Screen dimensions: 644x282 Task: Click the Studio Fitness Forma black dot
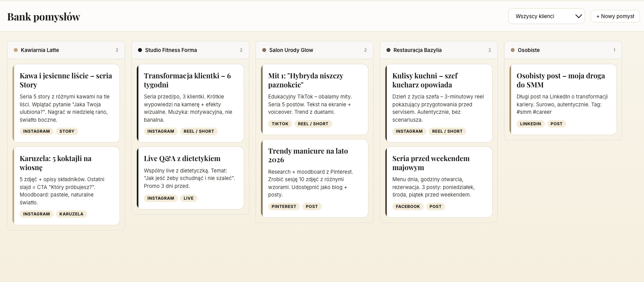(140, 50)
